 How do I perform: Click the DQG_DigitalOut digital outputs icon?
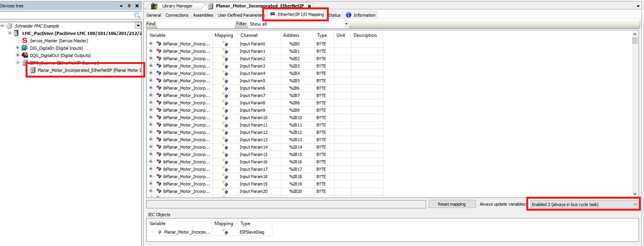coord(25,55)
